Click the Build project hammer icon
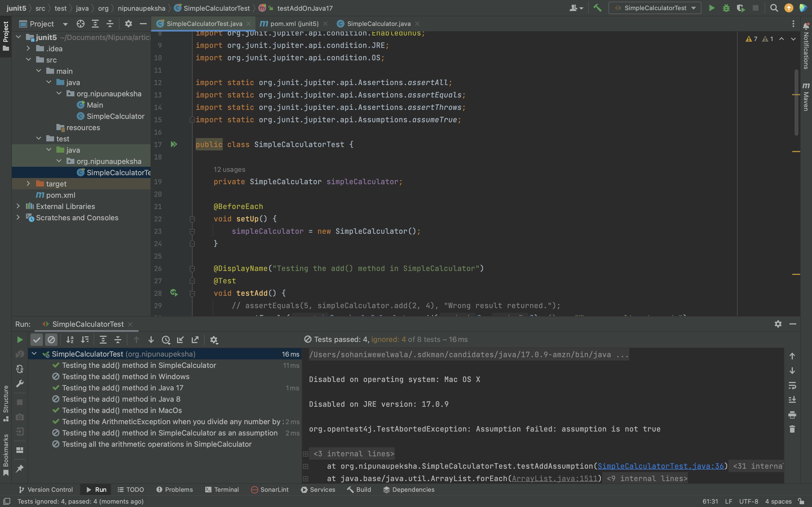 [597, 8]
